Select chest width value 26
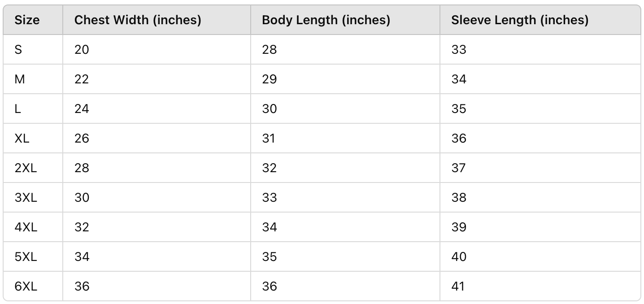The height and width of the screenshot is (304, 644). coord(82,139)
